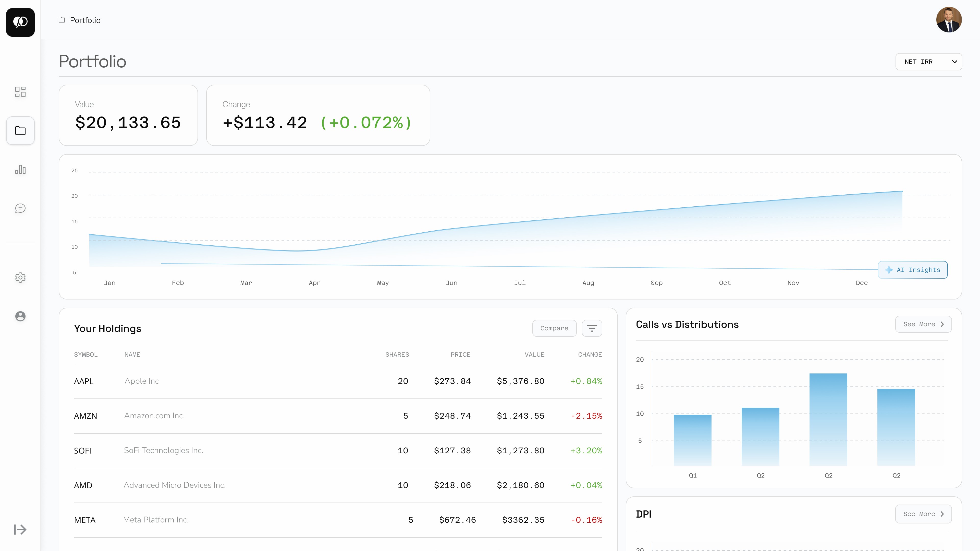
Task: Click See More for DPI panel
Action: (923, 514)
